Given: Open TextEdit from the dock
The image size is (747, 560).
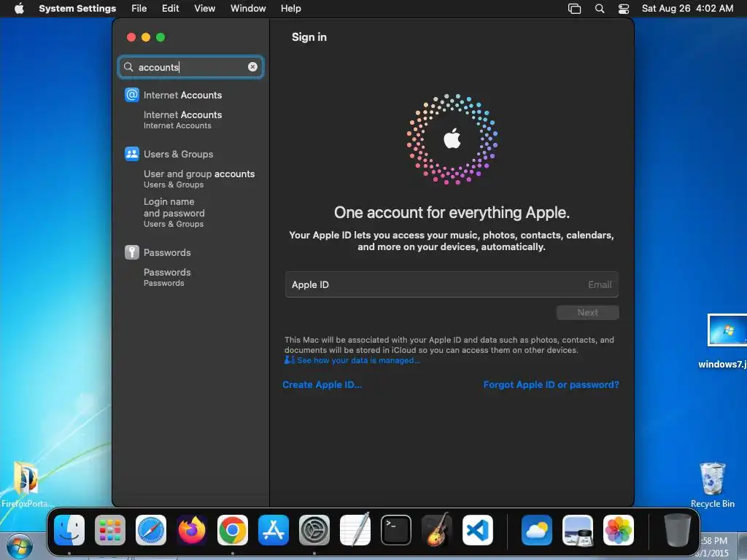Looking at the screenshot, I should (355, 529).
